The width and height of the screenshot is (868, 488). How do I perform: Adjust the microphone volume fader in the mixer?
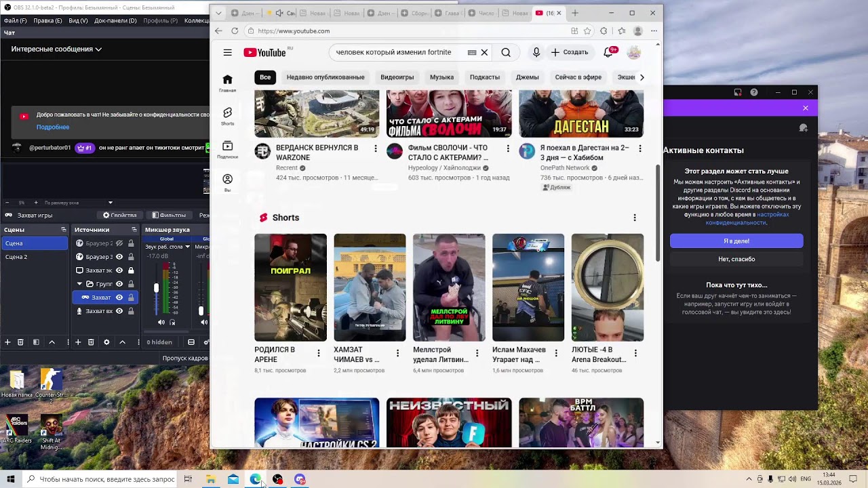(x=201, y=311)
